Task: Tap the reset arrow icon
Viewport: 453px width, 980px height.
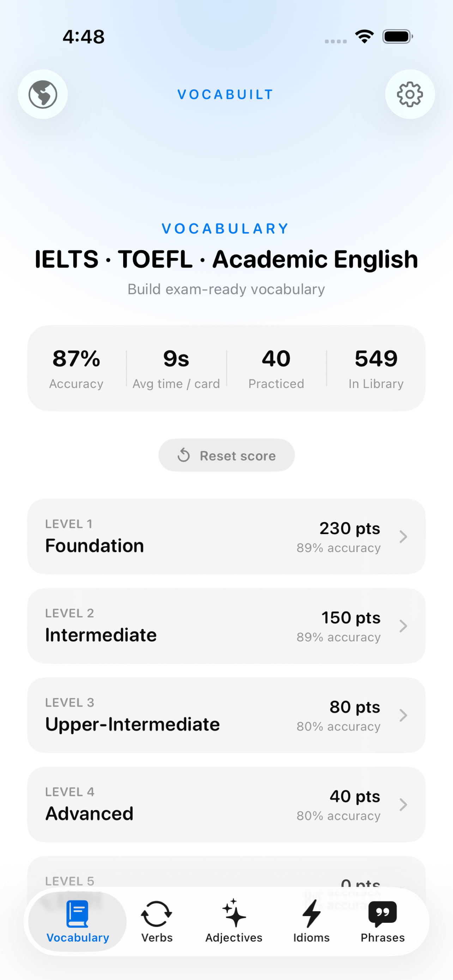Action: click(x=184, y=455)
